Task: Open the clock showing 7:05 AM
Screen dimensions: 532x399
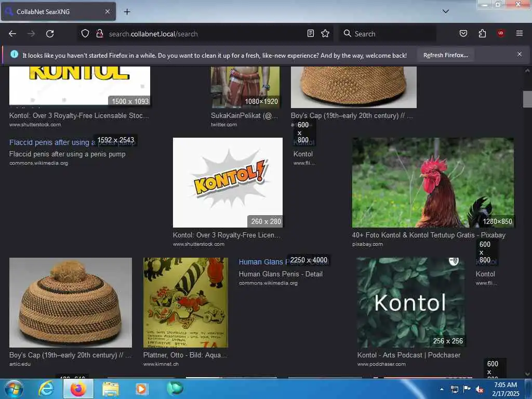Action: click(506, 389)
